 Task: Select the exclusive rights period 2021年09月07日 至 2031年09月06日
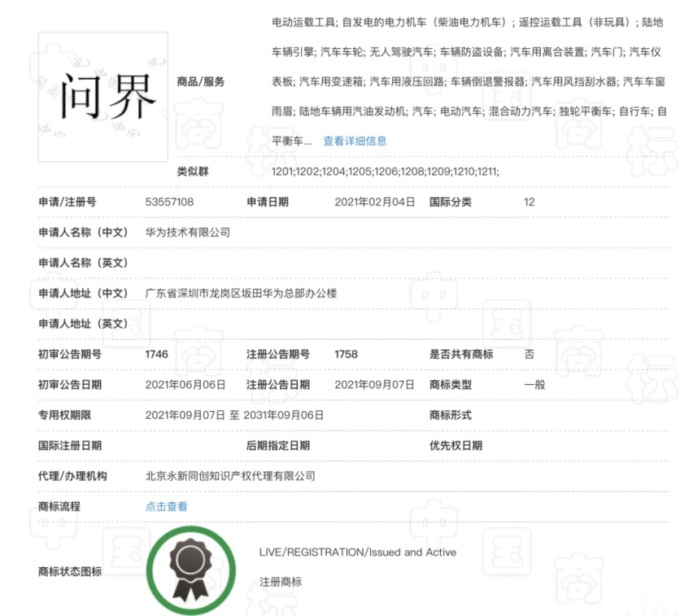[234, 415]
